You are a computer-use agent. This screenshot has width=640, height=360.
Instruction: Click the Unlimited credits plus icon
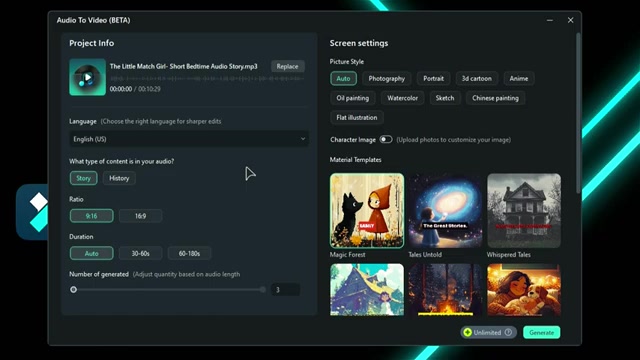pyautogui.click(x=468, y=332)
